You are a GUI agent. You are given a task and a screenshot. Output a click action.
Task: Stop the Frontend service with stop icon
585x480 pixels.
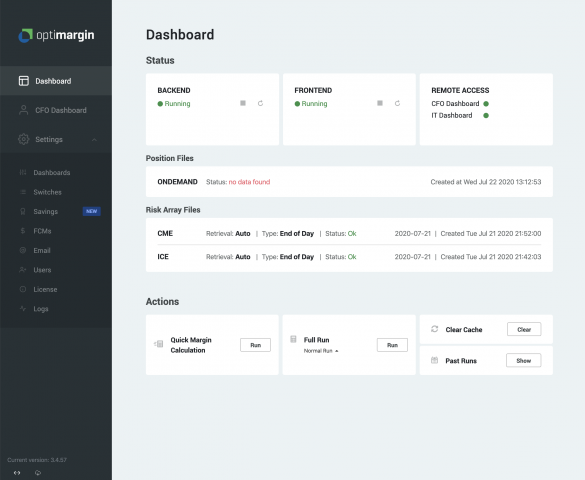tap(380, 103)
